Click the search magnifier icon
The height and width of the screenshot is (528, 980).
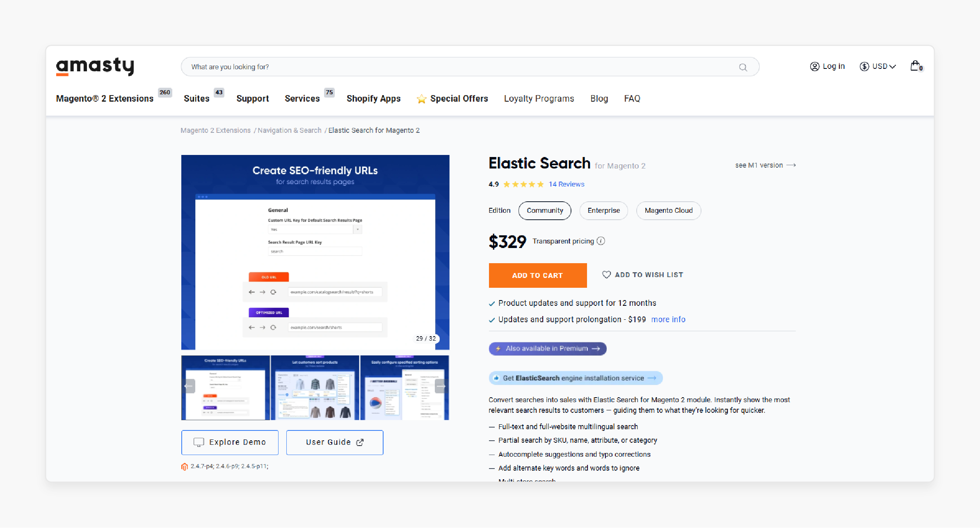pos(743,67)
